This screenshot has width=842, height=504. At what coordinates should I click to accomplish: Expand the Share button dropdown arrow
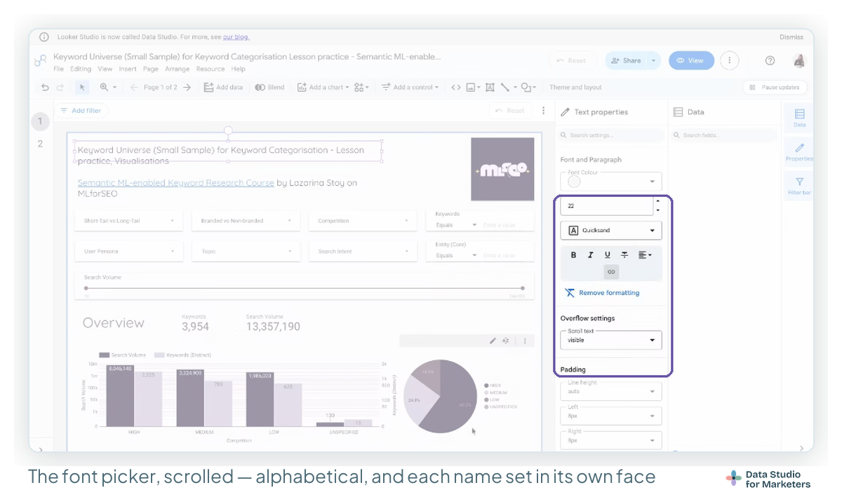pyautogui.click(x=653, y=61)
